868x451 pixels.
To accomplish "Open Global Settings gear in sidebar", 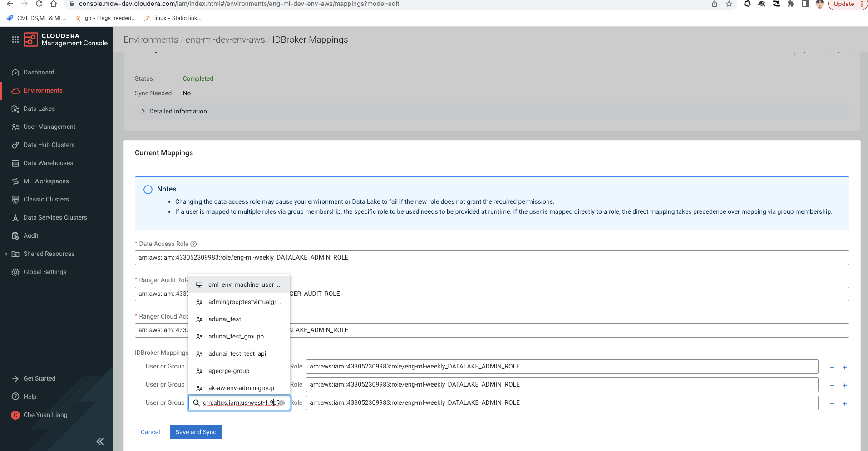I will (44, 272).
